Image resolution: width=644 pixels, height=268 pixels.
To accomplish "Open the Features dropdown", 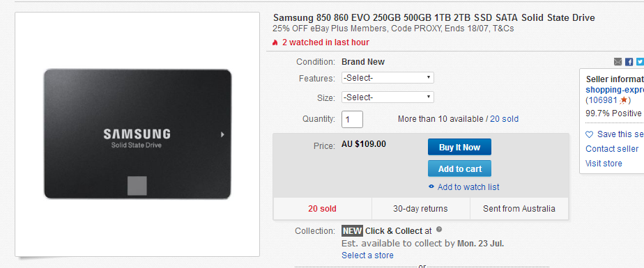I will click(x=388, y=77).
